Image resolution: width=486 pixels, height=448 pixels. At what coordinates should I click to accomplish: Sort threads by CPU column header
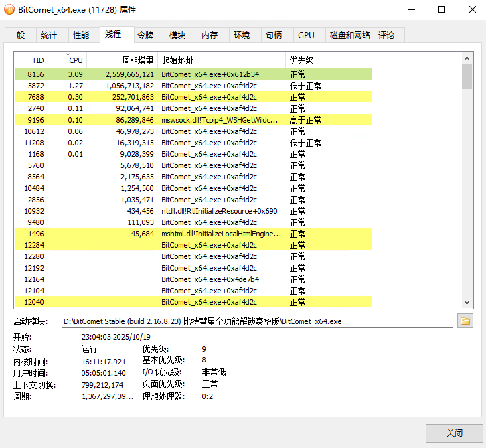[76, 60]
